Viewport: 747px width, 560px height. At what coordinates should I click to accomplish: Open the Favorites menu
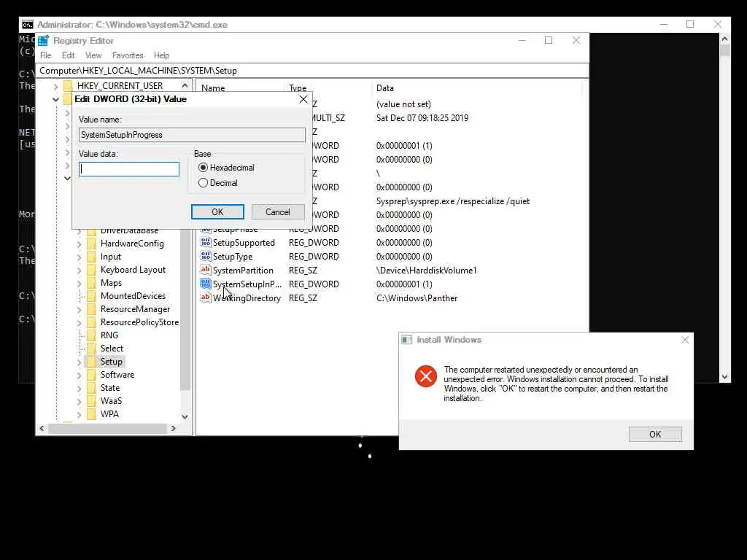(128, 55)
